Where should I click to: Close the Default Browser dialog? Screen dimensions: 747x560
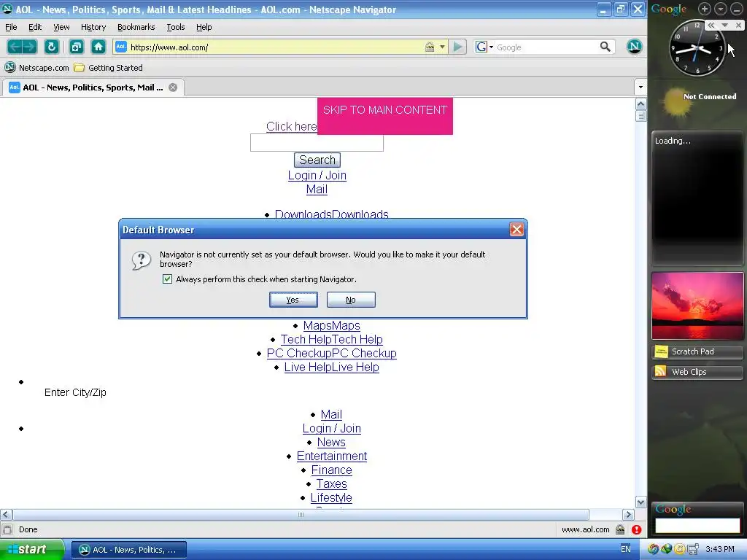pyautogui.click(x=517, y=230)
